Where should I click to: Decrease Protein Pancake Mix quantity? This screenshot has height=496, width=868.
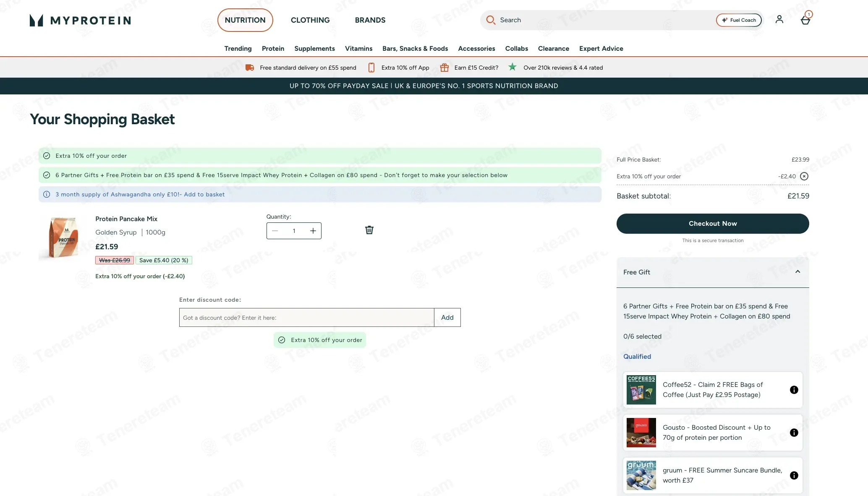tap(275, 231)
